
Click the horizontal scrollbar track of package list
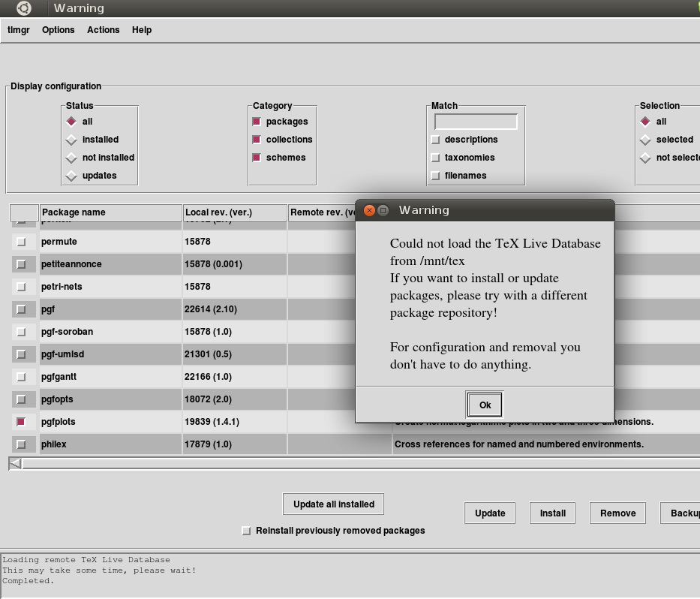coord(361,464)
